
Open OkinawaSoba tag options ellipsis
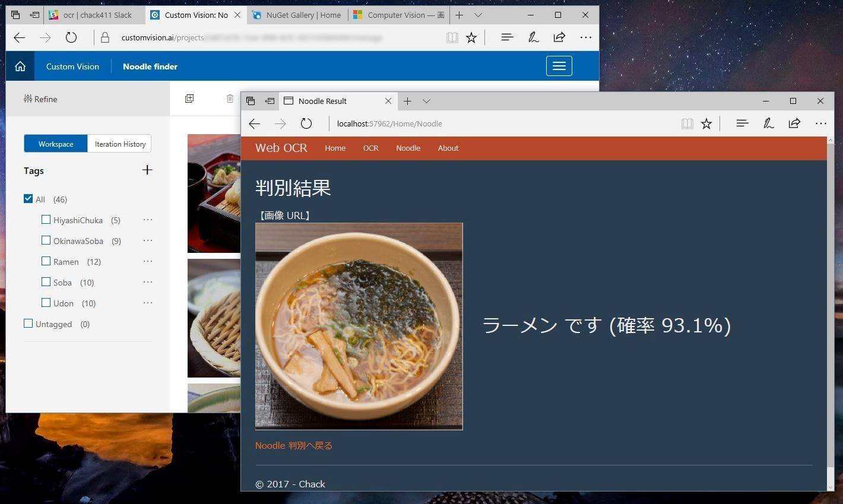148,240
